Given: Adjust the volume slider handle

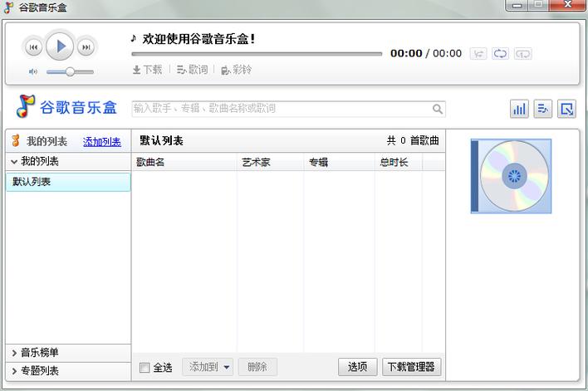Looking at the screenshot, I should click(70, 72).
